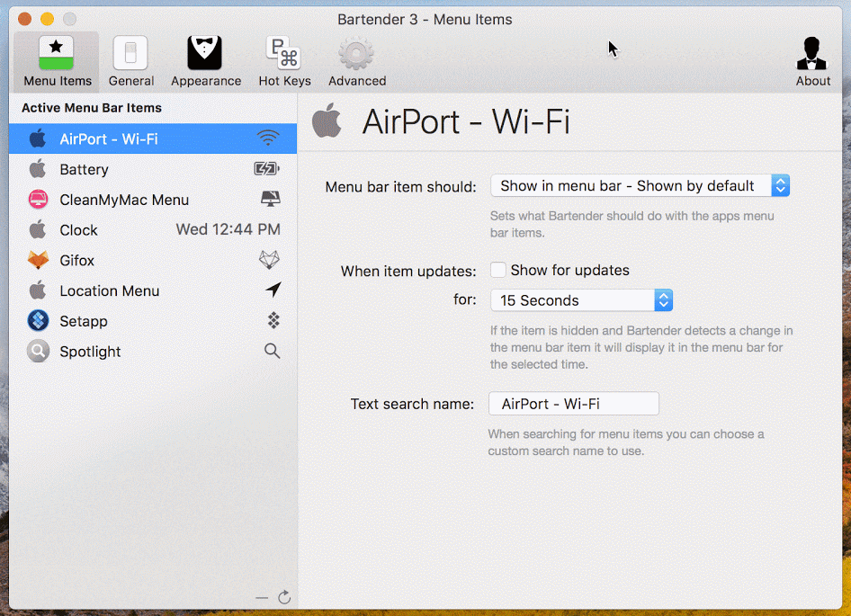Click the battery charging icon in Battery row
This screenshot has width=851, height=616.
tap(266, 169)
